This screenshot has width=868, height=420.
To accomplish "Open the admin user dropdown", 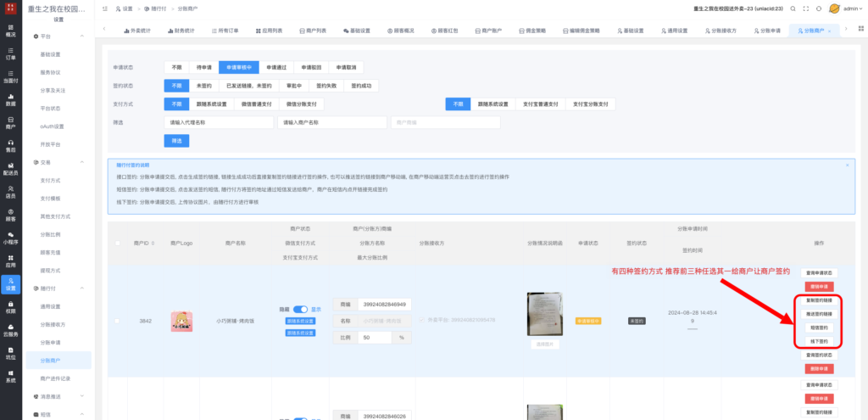I will (x=853, y=8).
